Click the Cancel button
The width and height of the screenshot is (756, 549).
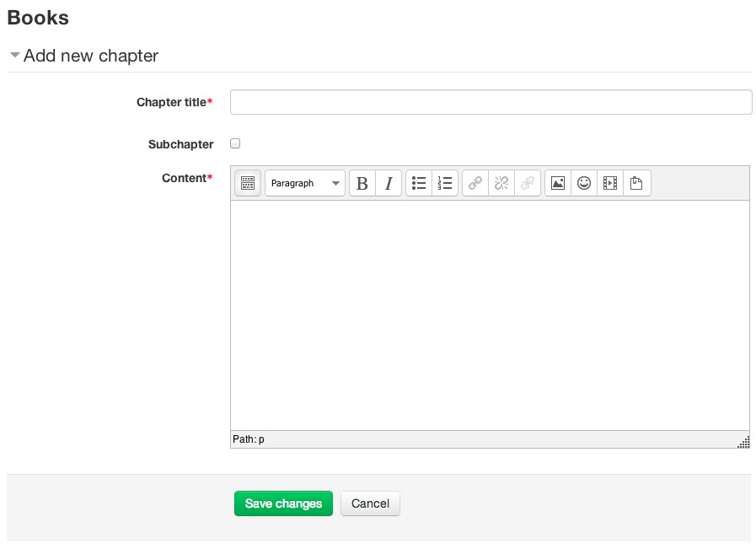(x=370, y=503)
